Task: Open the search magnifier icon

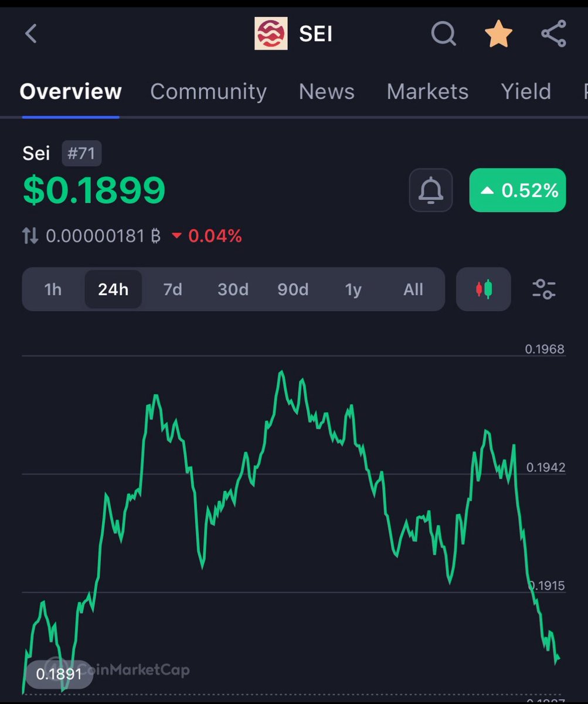Action: [x=444, y=33]
